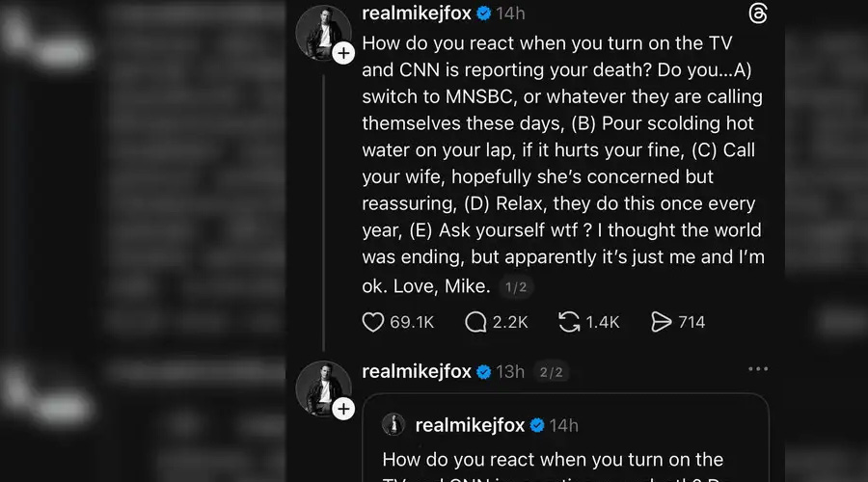Open realmikejfox profile from the 13h post's username
868x482 pixels.
coord(417,371)
